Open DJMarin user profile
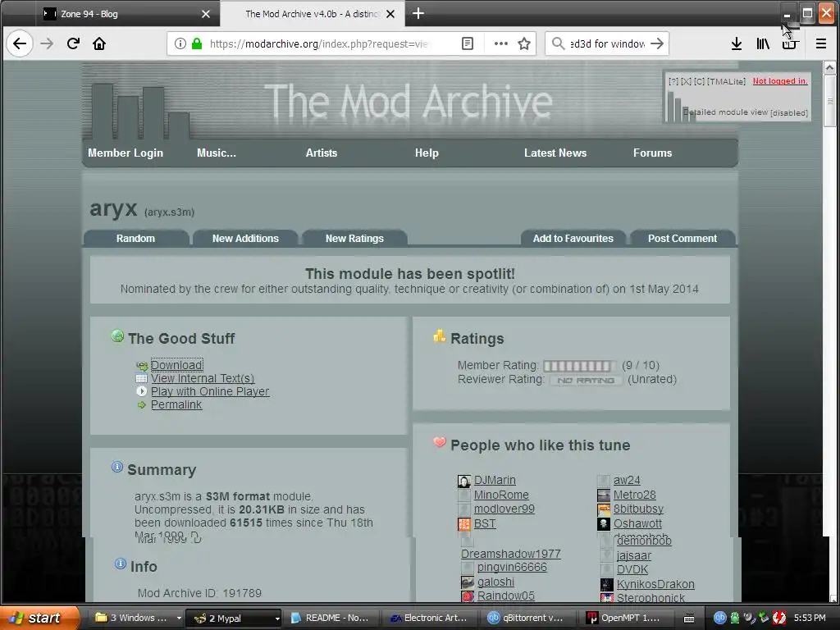840x630 pixels. (x=495, y=481)
